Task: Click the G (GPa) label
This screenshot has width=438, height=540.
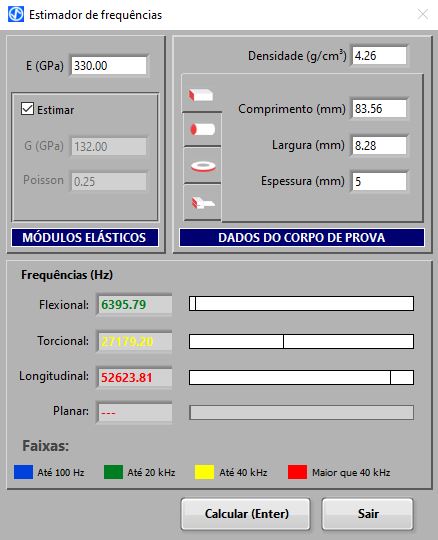Action: click(x=44, y=146)
